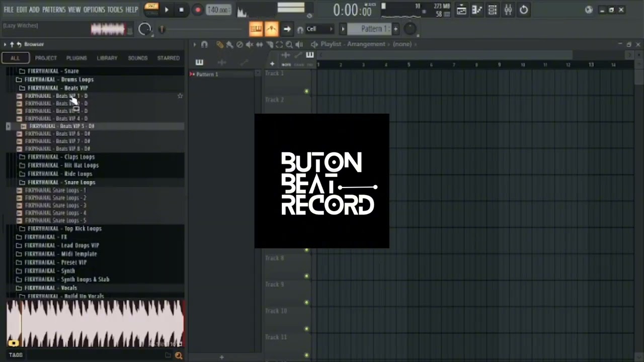Click Browser up-arrow collapse icon

(x=12, y=44)
